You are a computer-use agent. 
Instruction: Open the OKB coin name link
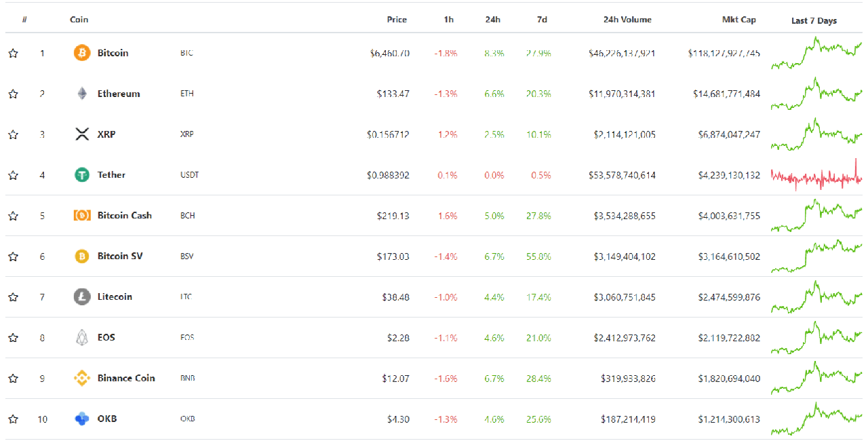pos(107,419)
